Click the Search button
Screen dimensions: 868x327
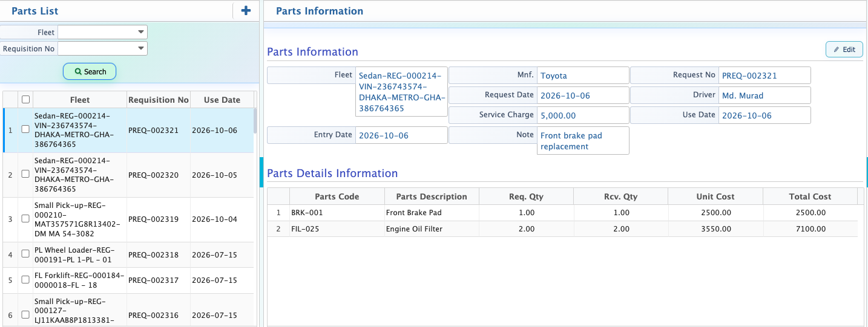click(90, 71)
